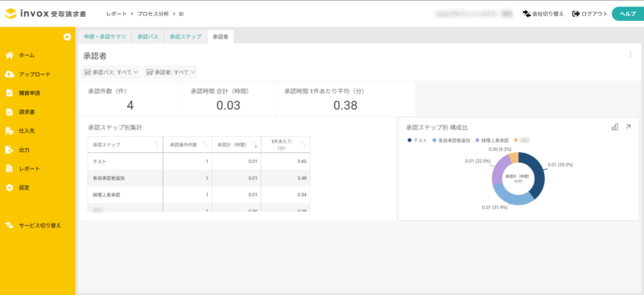This screenshot has width=644, height=295.
Task: Click the Home house icon in sidebar
Action: tap(10, 55)
